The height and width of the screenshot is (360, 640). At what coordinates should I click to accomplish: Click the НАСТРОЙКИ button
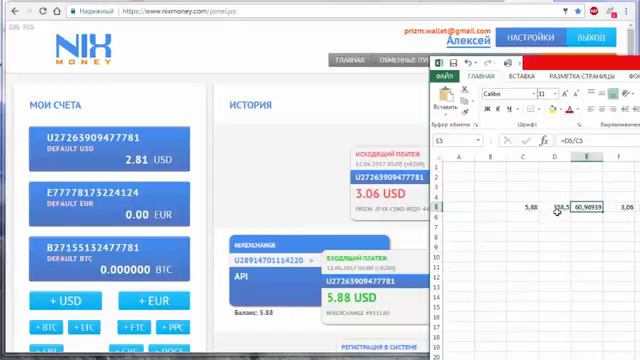(531, 38)
